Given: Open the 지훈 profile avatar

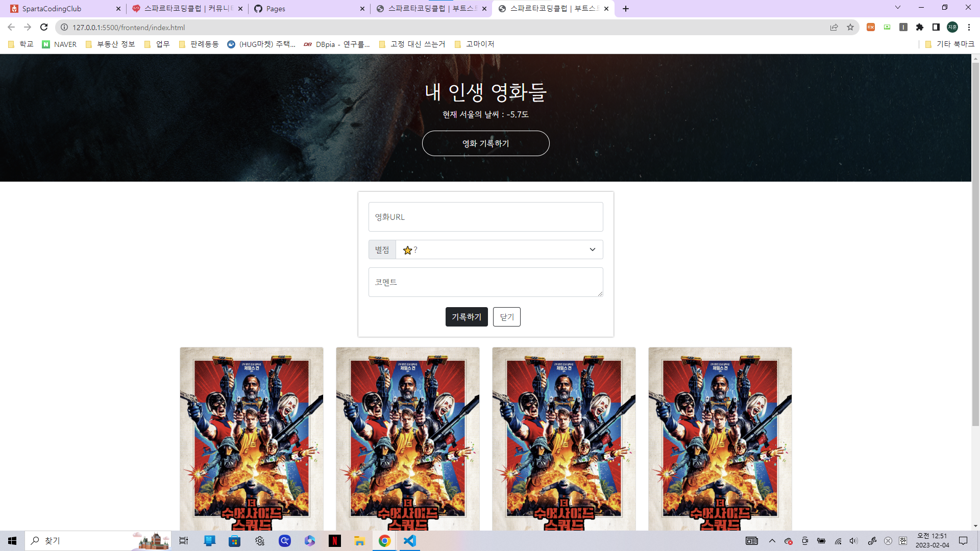Looking at the screenshot, I should pos(952,27).
